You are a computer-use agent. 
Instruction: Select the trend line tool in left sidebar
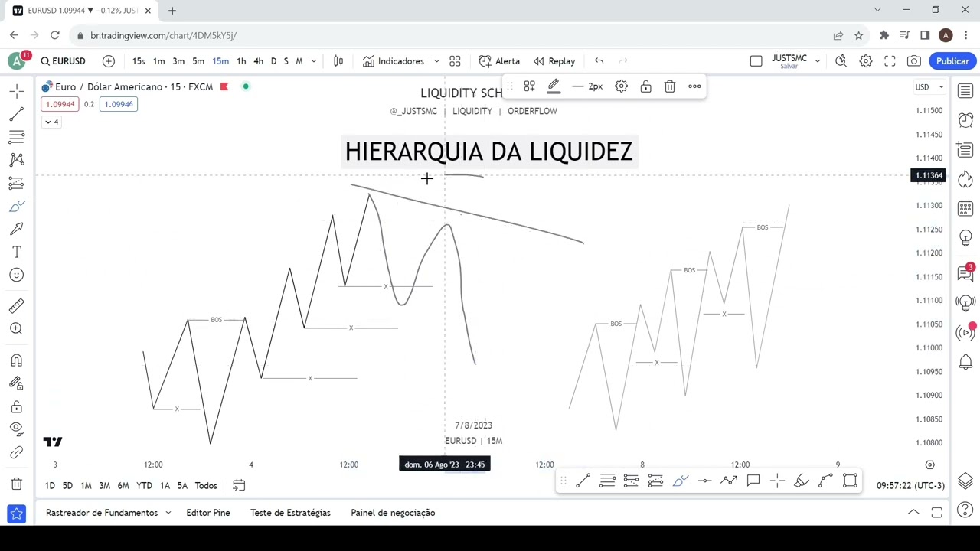point(17,114)
